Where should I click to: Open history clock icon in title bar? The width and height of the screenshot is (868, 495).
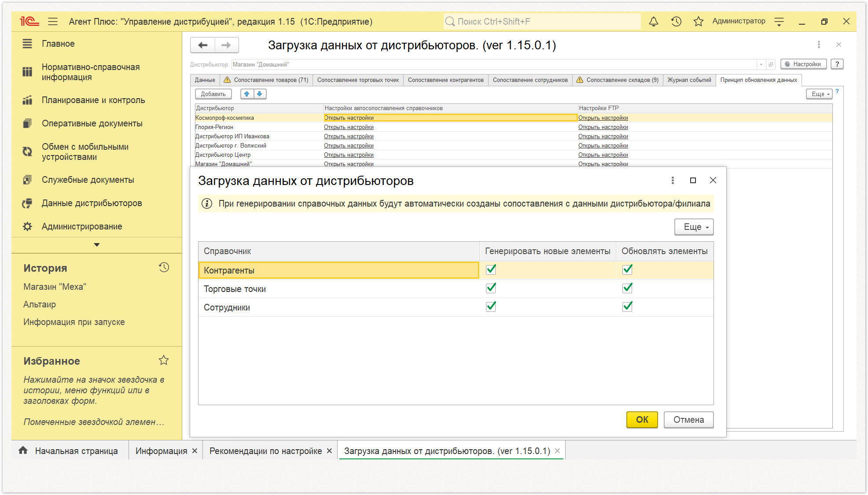tap(676, 21)
